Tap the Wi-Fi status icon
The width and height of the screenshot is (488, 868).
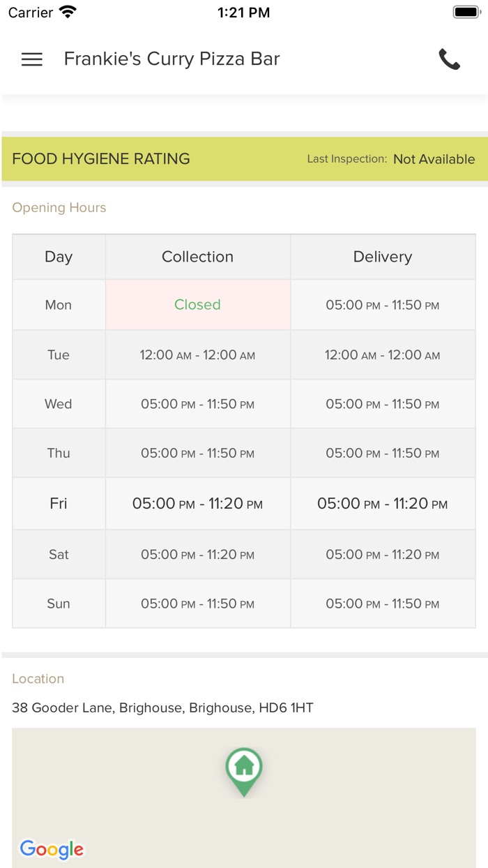tap(68, 12)
